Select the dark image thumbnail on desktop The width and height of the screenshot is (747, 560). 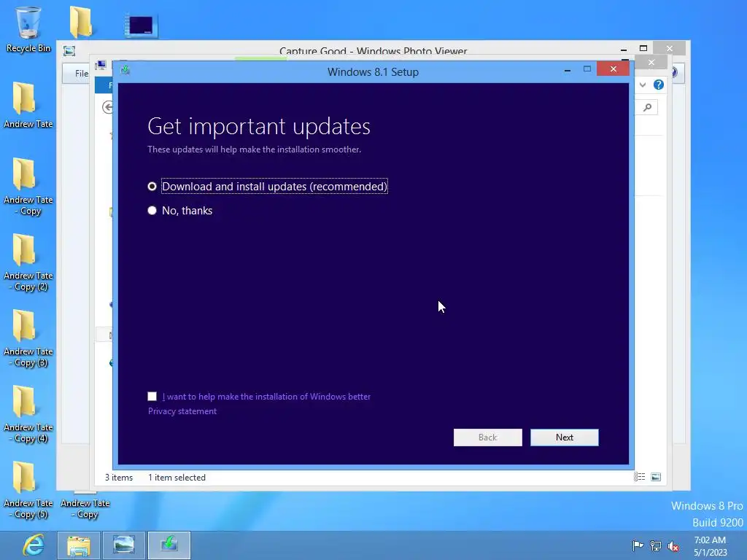[141, 26]
